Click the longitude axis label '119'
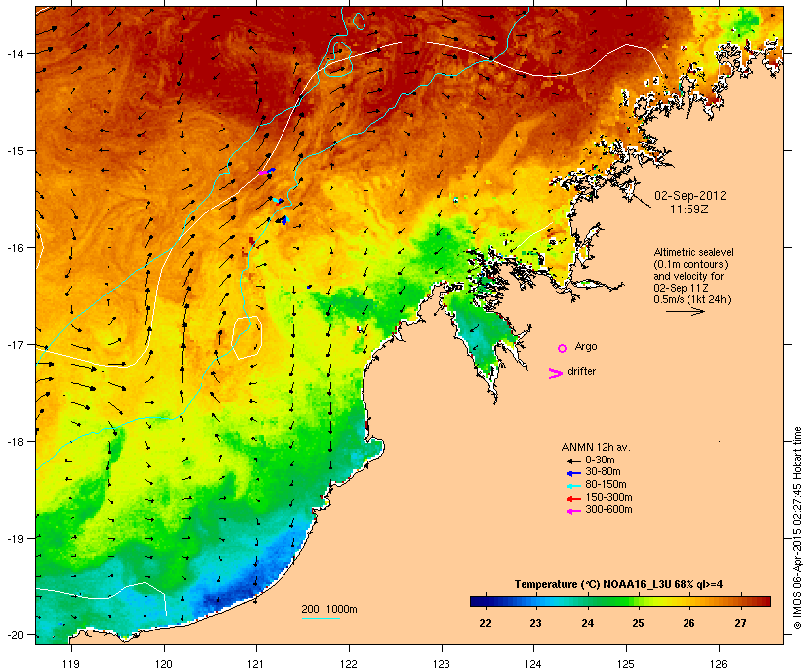810x672 pixels. pyautogui.click(x=71, y=664)
